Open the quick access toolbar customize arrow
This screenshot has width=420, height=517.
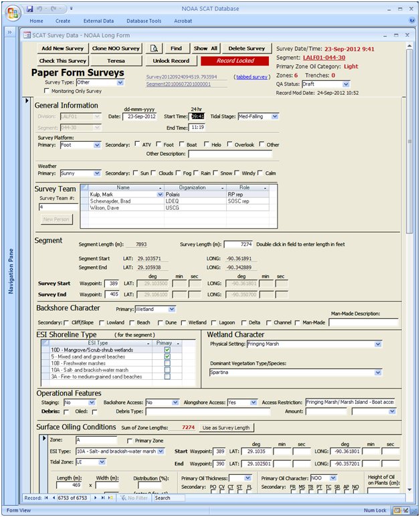pyautogui.click(x=71, y=9)
